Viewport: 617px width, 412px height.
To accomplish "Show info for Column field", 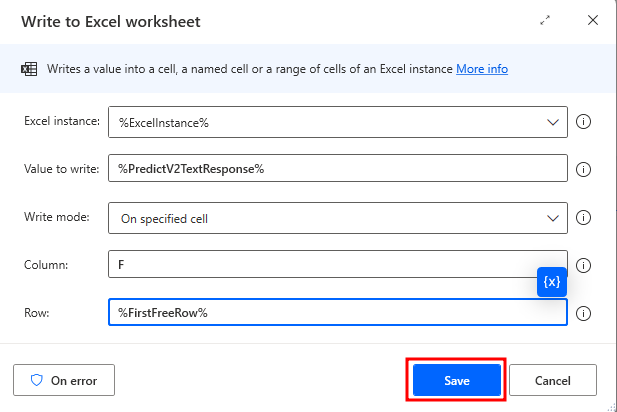I will pos(583,266).
